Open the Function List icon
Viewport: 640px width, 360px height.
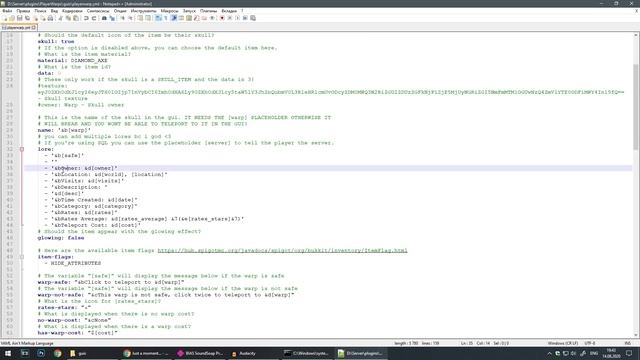click(x=196, y=18)
